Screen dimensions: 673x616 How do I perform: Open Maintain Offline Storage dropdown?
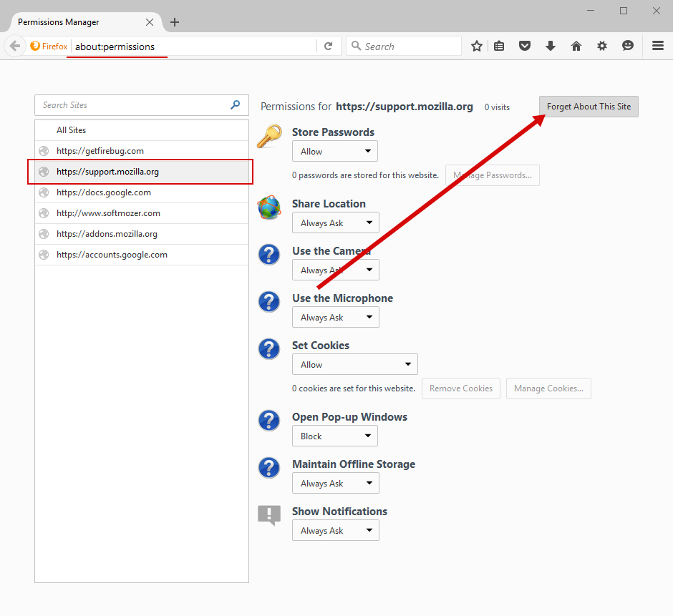(336, 484)
